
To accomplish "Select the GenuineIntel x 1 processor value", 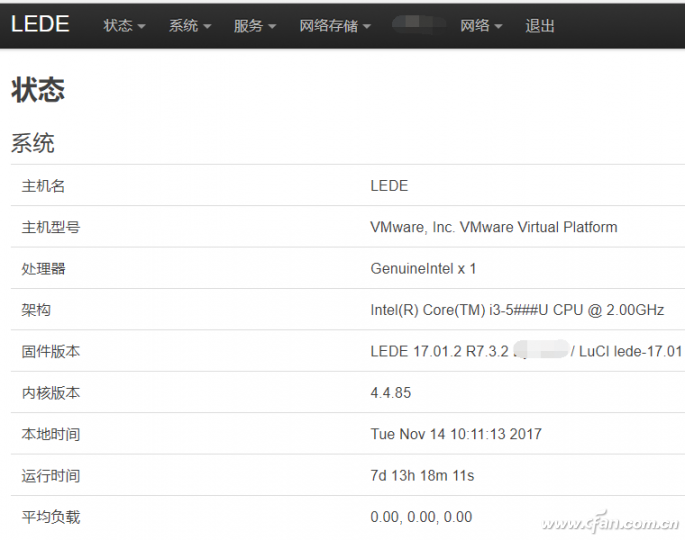I will [423, 269].
